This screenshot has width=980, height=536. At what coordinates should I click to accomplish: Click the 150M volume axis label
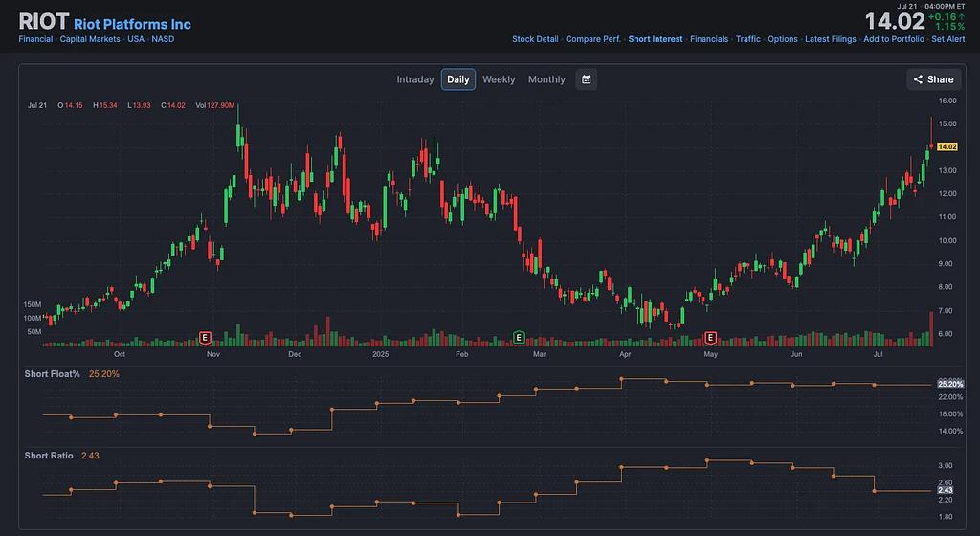coord(32,305)
